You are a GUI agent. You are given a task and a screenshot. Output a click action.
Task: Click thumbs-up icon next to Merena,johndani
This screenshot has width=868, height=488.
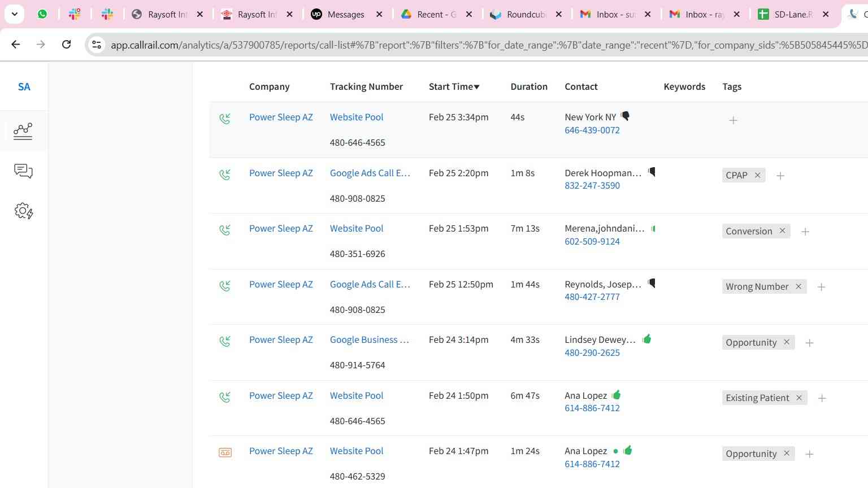pos(653,229)
